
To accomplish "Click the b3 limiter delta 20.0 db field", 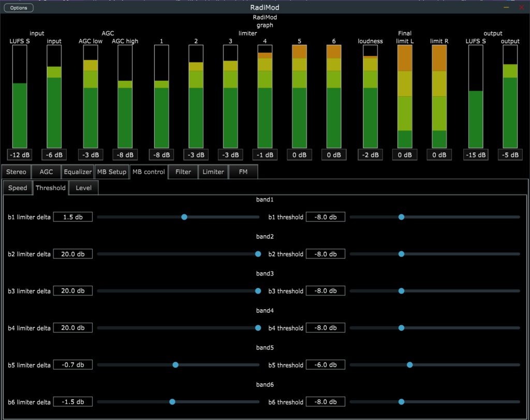I will [73, 291].
